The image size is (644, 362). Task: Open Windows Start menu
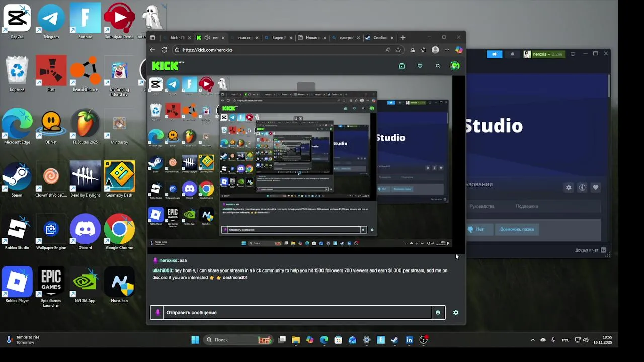coord(195,340)
